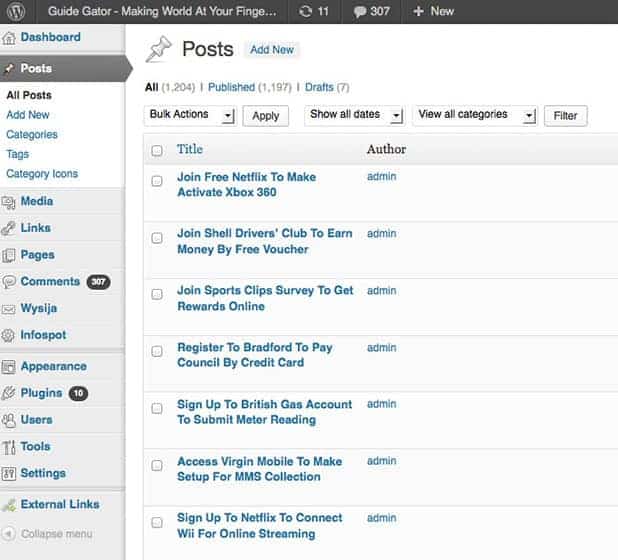Screen dimensions: 618x560
Task: Click New in the admin bar
Action: pos(442,11)
